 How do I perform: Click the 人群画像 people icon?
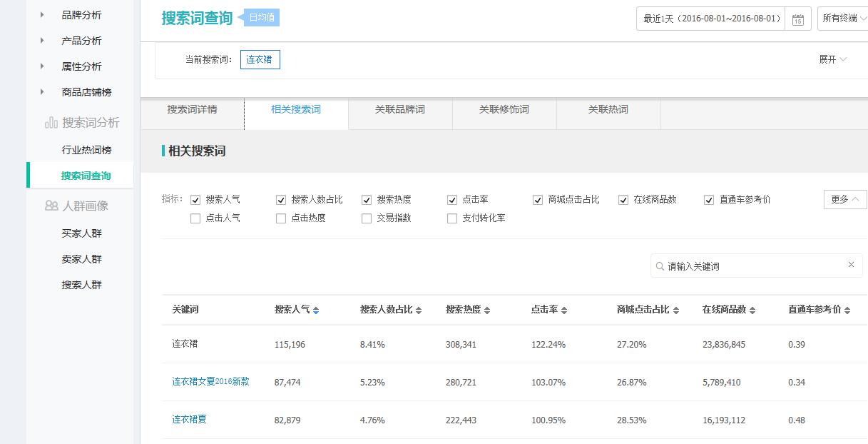(50, 206)
